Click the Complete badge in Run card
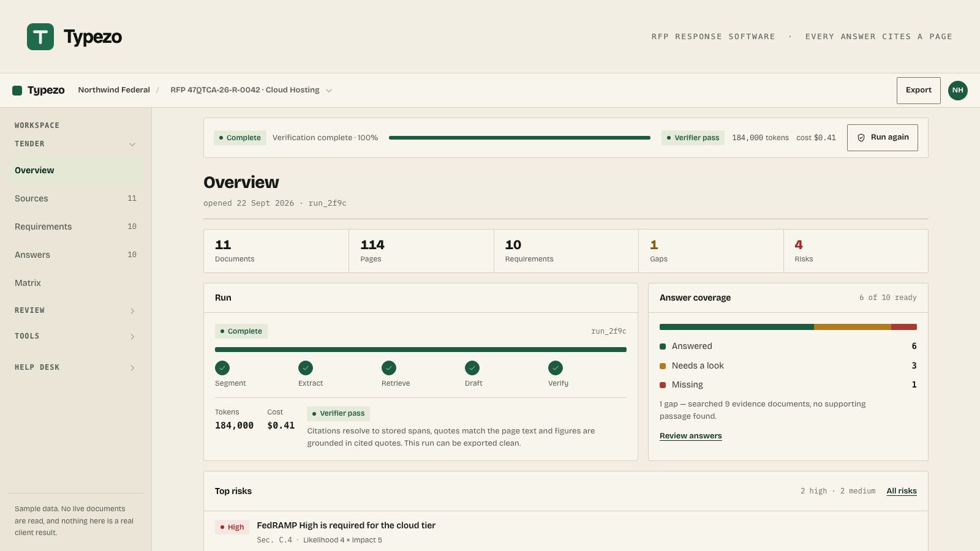Viewport: 980px width, 551px height. [241, 331]
